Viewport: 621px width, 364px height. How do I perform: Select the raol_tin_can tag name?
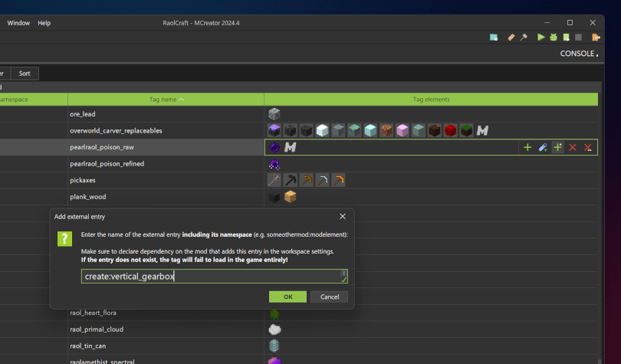(x=88, y=346)
